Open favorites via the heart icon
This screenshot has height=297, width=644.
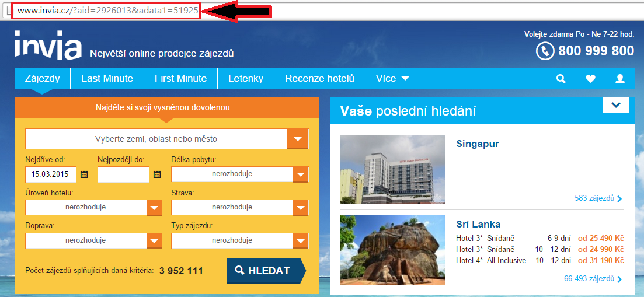point(590,79)
